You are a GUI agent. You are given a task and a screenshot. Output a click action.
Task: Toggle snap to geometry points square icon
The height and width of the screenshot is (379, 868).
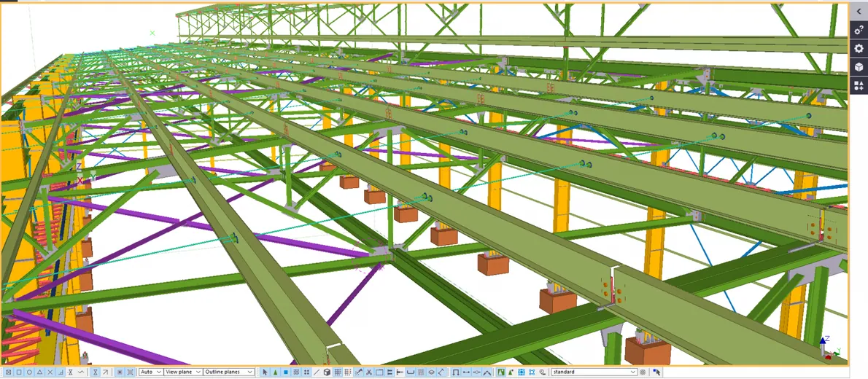coord(19,372)
